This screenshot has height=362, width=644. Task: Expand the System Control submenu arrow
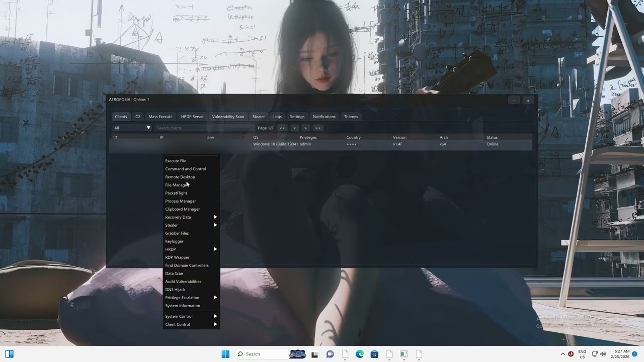pos(215,316)
